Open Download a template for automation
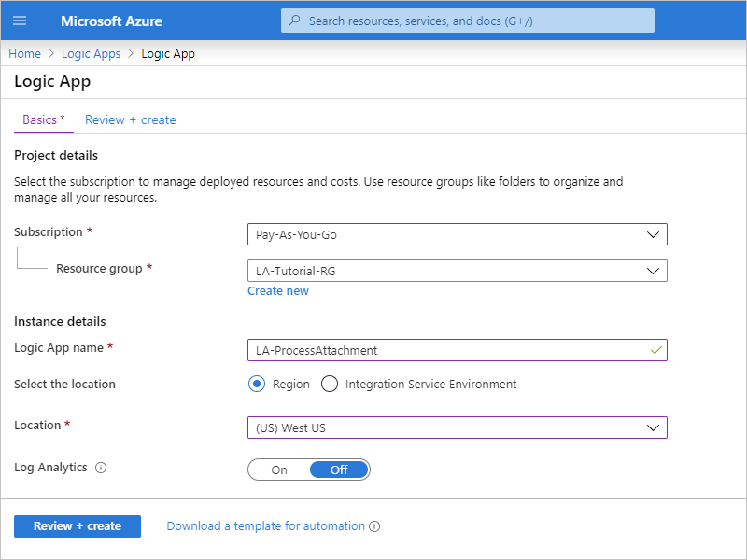747x560 pixels. click(265, 526)
